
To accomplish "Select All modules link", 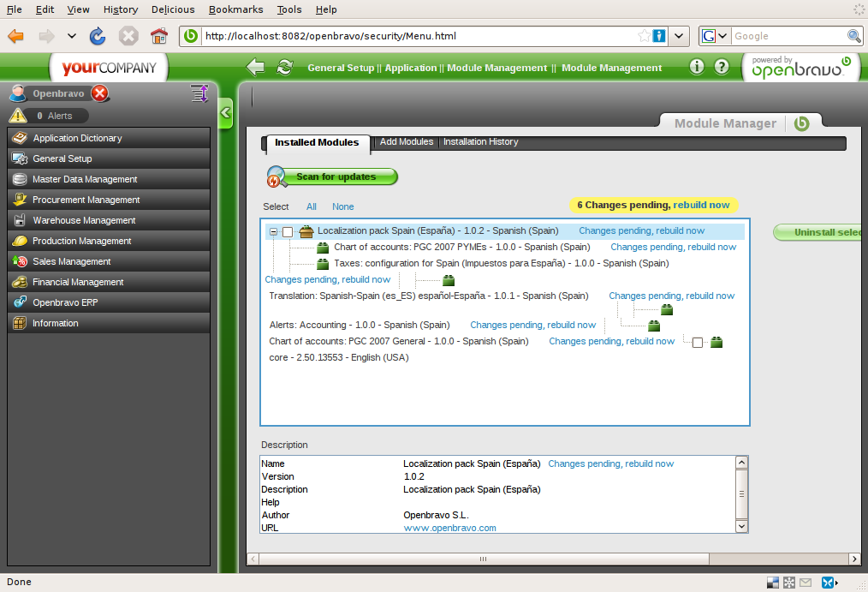I will click(311, 206).
